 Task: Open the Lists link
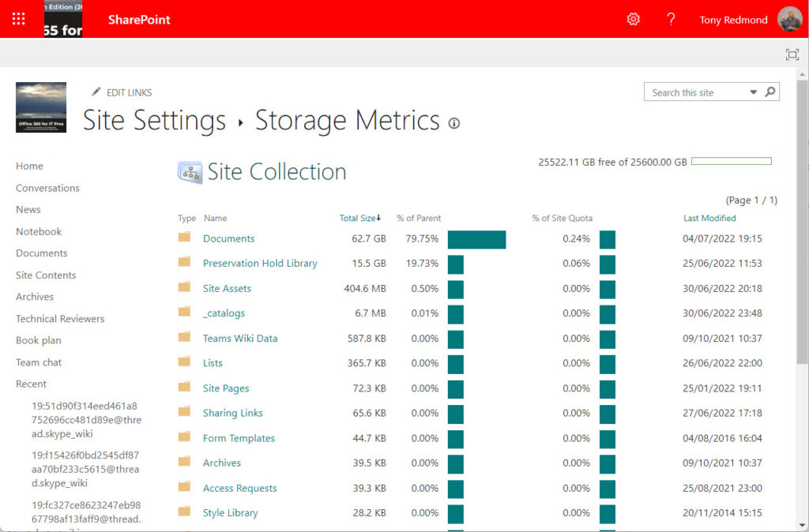(x=213, y=363)
